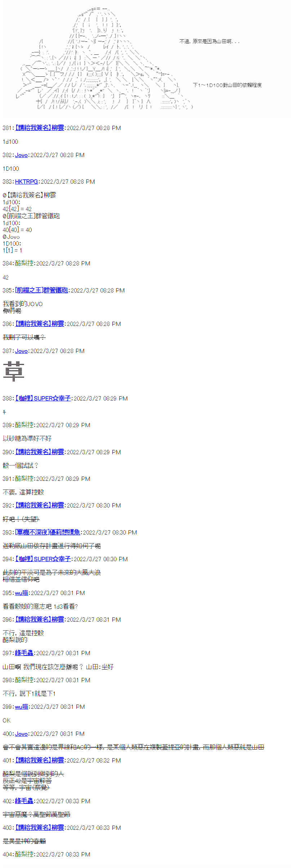Click 優莉想摸魚's username link on post 393
Screen dimensions: 299x868
point(48,532)
